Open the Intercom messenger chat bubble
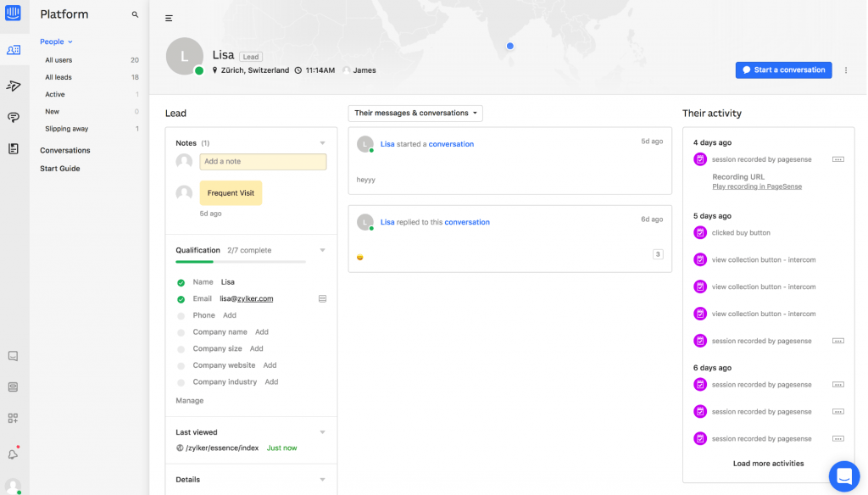Viewport: 868px width, 495px height. (843, 476)
